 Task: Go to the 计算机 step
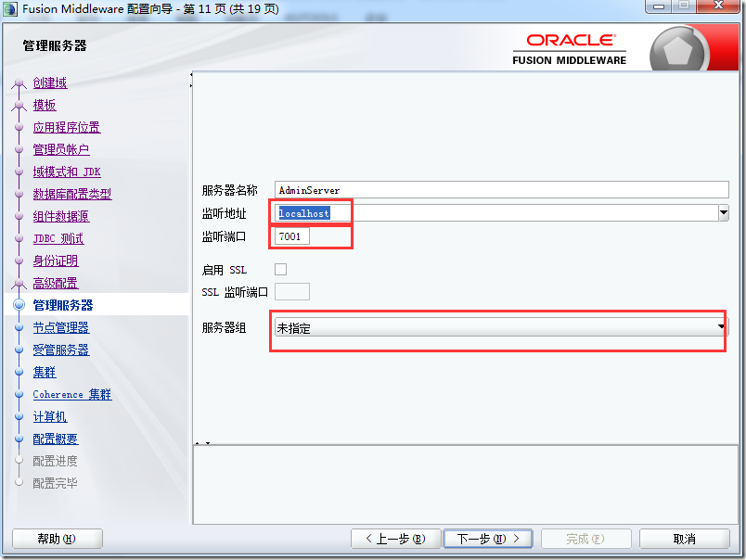50,417
